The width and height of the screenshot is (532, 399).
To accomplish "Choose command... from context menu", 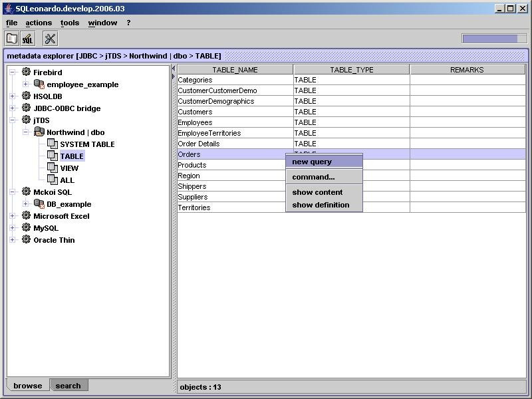I will 324,177.
